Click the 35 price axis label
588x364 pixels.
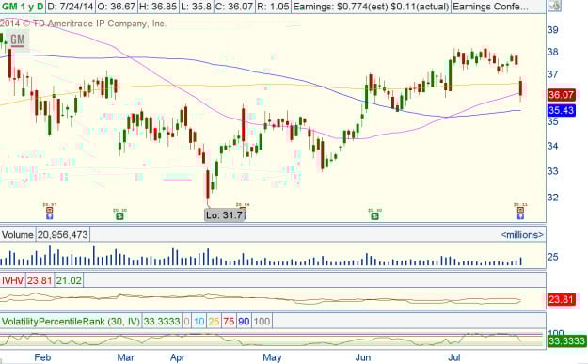click(x=553, y=122)
